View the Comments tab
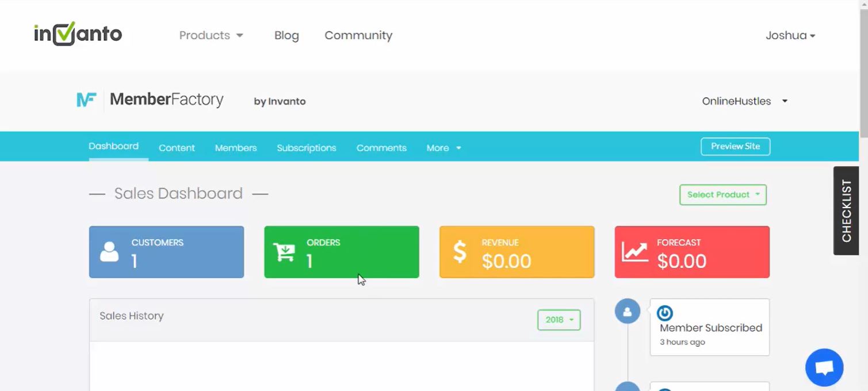The height and width of the screenshot is (391, 868). click(x=381, y=148)
